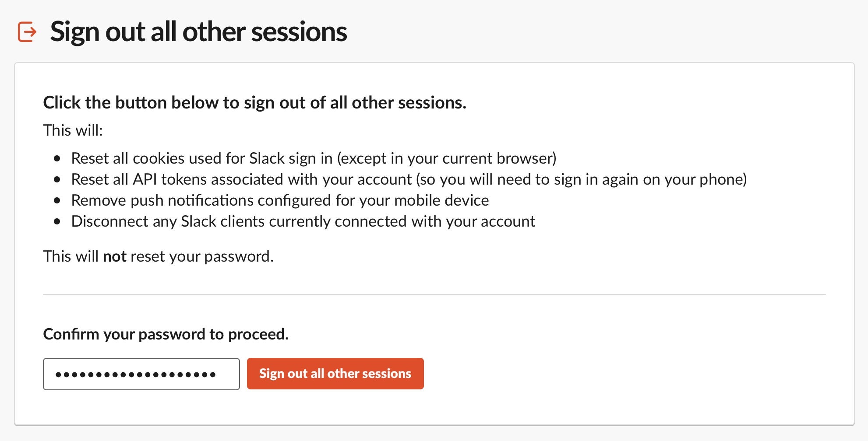Click the "Remove push notifications" bullet text
Screen dimensions: 868x441
pyautogui.click(x=280, y=200)
